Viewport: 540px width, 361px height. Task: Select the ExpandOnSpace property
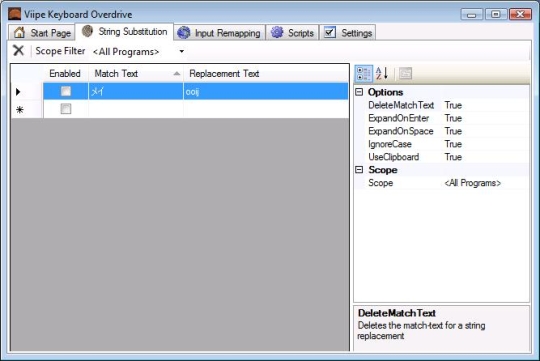[x=401, y=131]
